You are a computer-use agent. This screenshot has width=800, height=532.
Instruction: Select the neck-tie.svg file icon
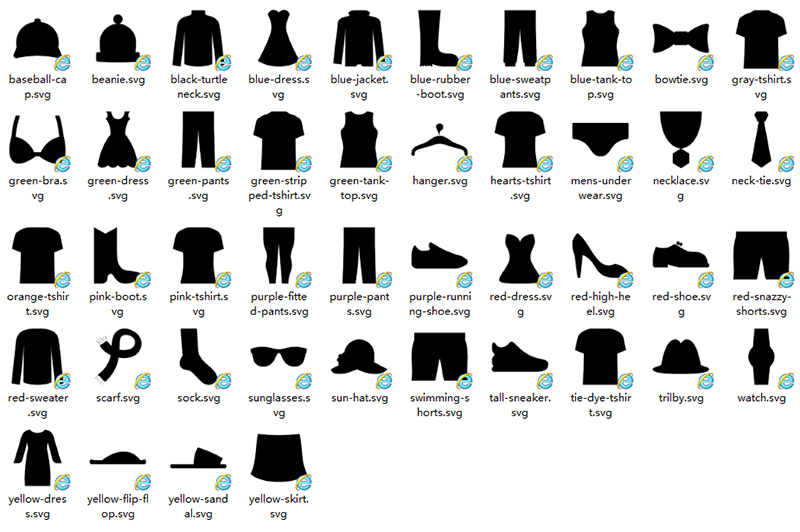[x=762, y=142]
